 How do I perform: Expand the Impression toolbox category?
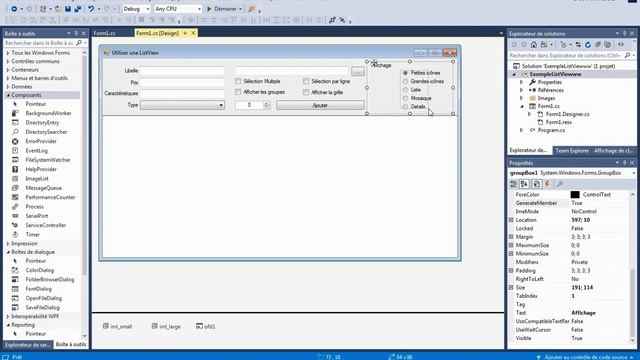pyautogui.click(x=8, y=244)
